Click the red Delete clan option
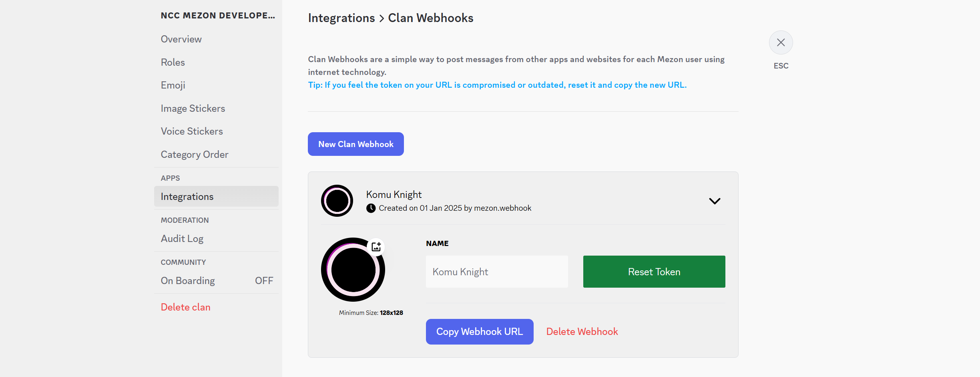 click(186, 307)
